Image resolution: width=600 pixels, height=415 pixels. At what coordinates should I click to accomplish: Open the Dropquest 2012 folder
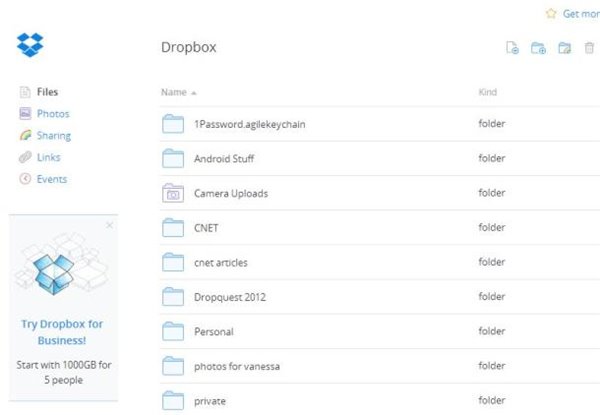coord(229,297)
